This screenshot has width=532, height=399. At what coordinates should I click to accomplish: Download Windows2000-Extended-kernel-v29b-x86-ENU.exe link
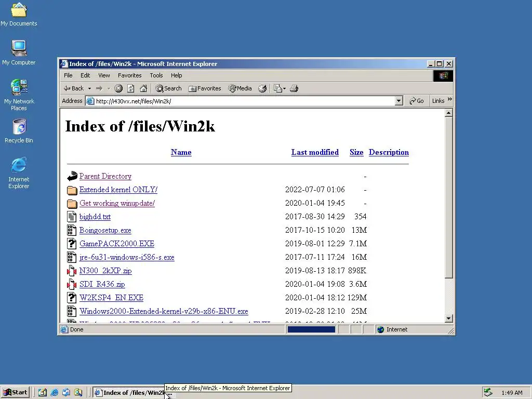(x=164, y=311)
